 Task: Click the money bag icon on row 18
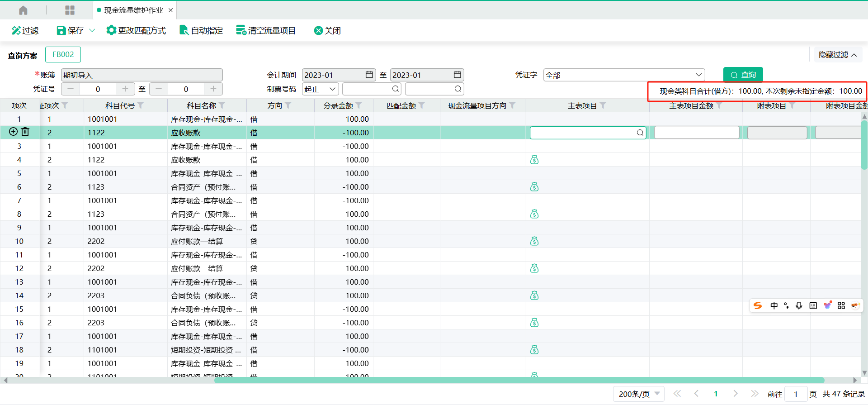pos(534,350)
